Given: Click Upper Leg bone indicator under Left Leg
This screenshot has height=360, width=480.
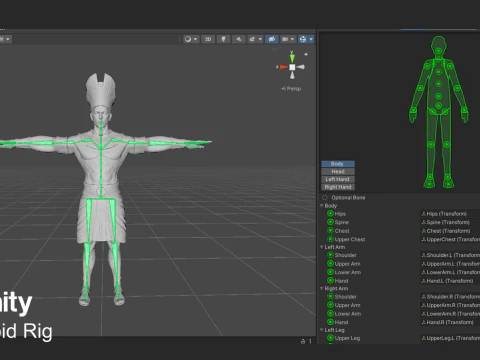Looking at the screenshot, I should 330,338.
